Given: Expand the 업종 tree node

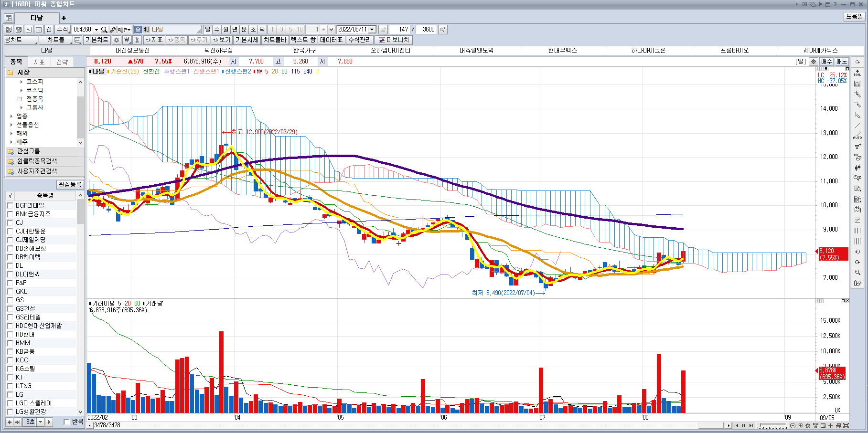Looking at the screenshot, I should (x=11, y=116).
